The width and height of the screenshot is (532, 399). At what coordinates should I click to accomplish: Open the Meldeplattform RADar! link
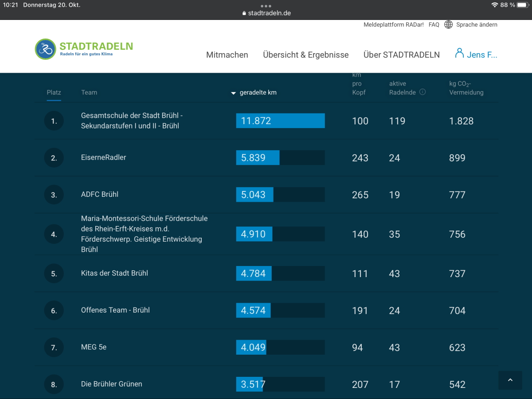click(x=394, y=25)
